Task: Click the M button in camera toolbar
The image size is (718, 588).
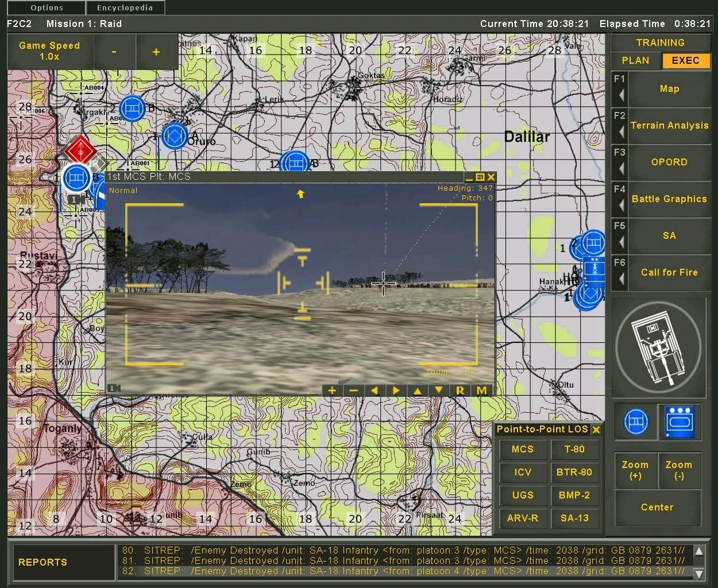Action: pos(481,390)
